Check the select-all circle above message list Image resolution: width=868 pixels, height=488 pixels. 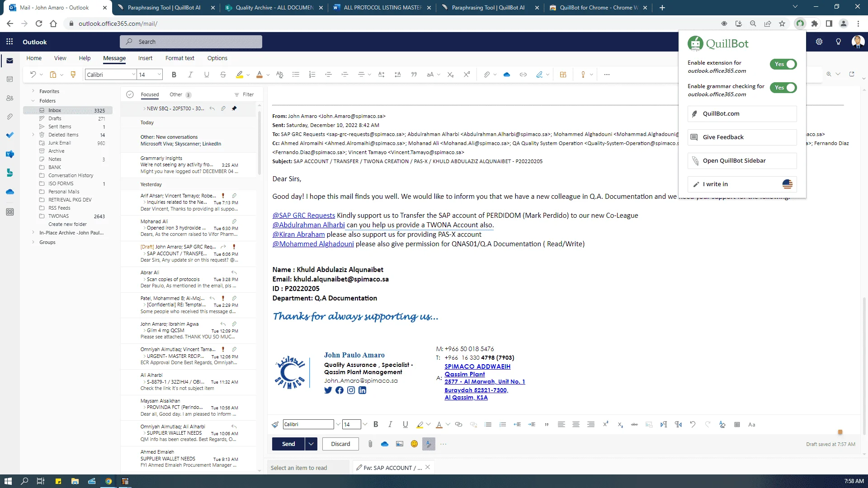click(x=130, y=94)
